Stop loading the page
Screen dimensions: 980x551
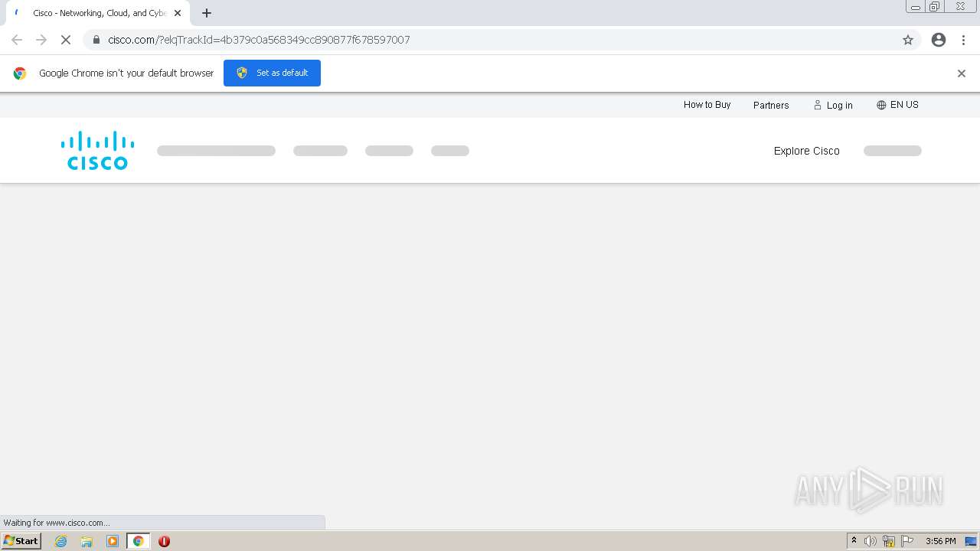pos(66,40)
